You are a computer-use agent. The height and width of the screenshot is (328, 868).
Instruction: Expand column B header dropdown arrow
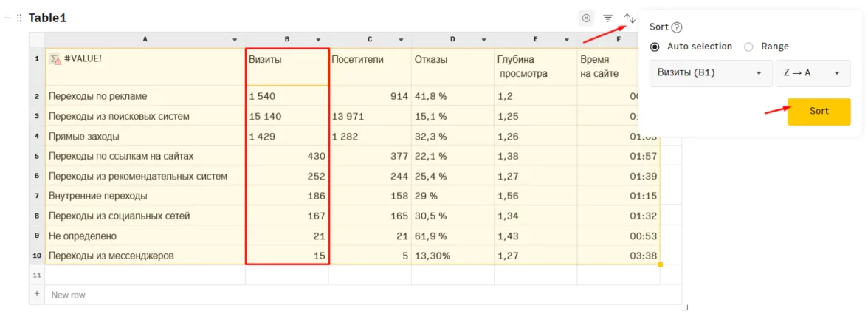tap(318, 40)
